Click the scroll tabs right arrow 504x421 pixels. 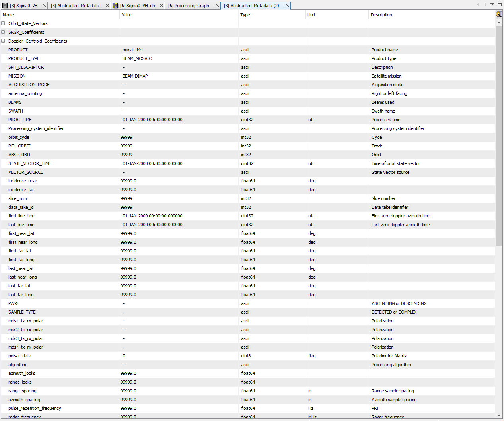[x=485, y=4]
